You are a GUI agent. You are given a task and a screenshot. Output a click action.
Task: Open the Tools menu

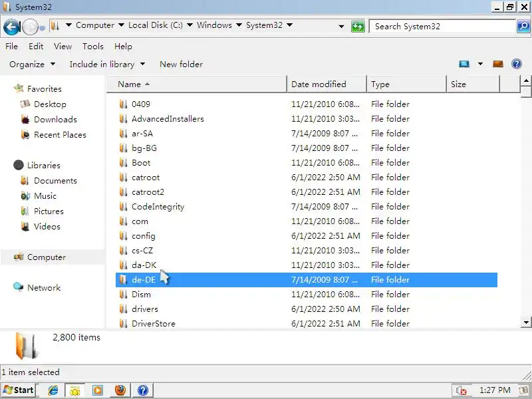click(x=93, y=47)
